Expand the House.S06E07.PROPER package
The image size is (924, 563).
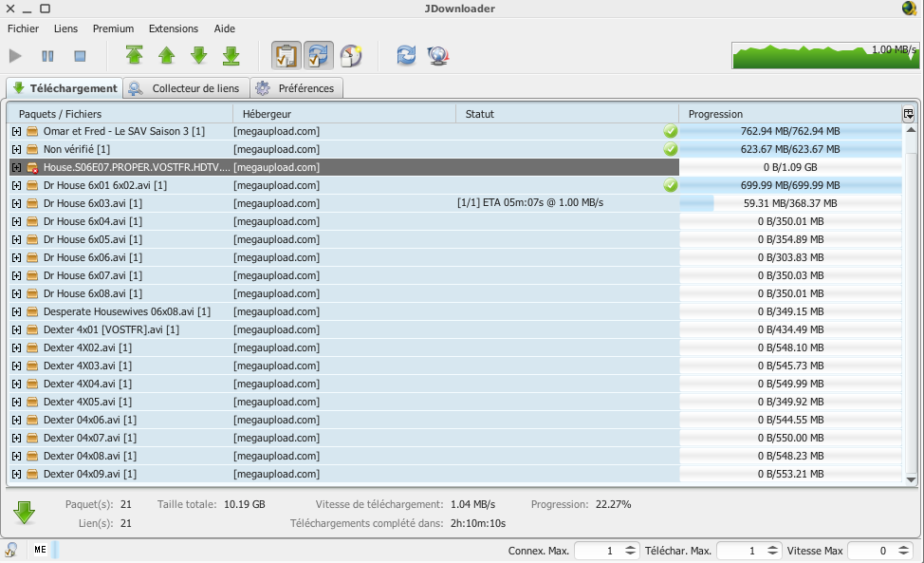[16, 167]
